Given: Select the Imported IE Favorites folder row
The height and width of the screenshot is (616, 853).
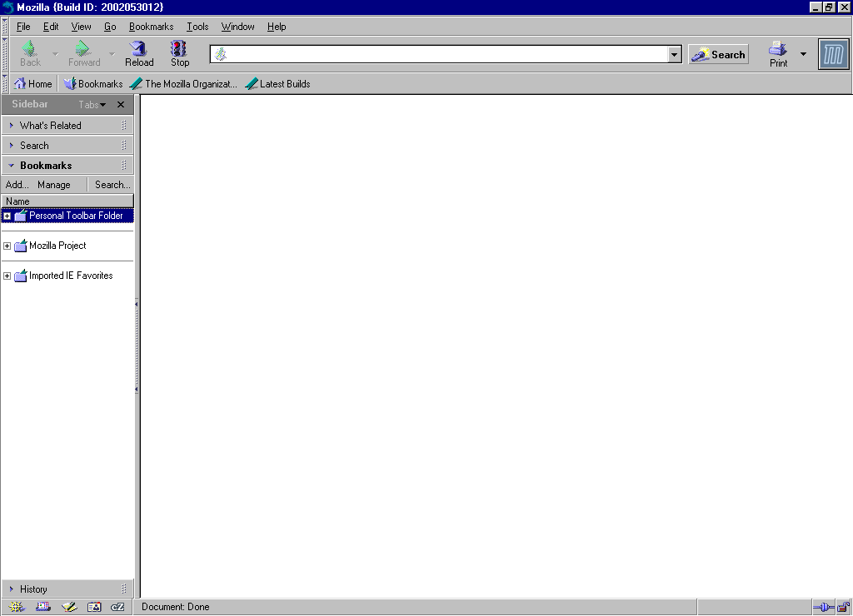Looking at the screenshot, I should (x=67, y=276).
